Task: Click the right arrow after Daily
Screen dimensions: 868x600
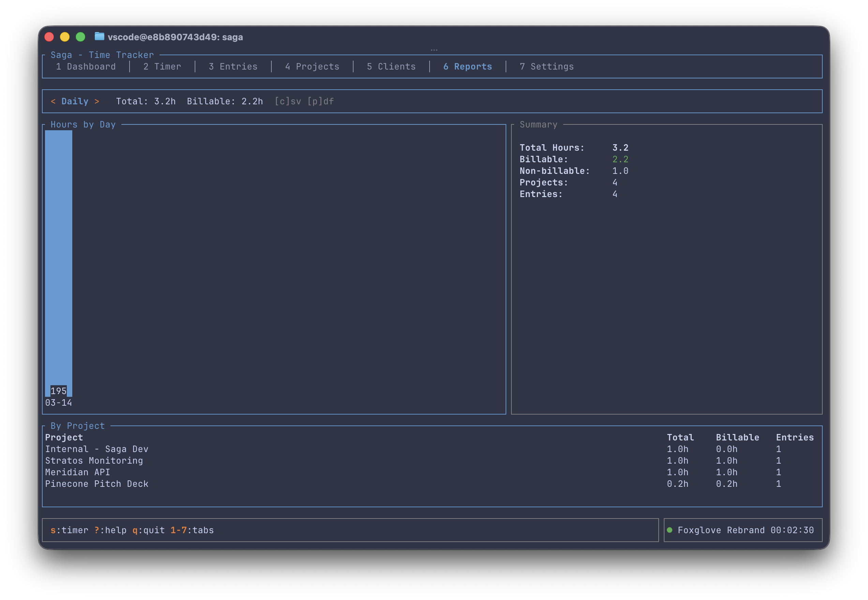Action: tap(97, 102)
